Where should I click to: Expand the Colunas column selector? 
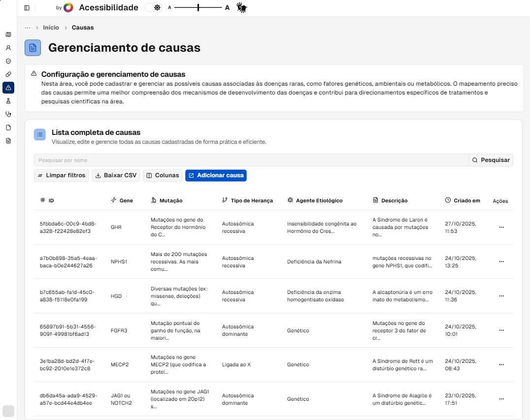[x=163, y=175]
